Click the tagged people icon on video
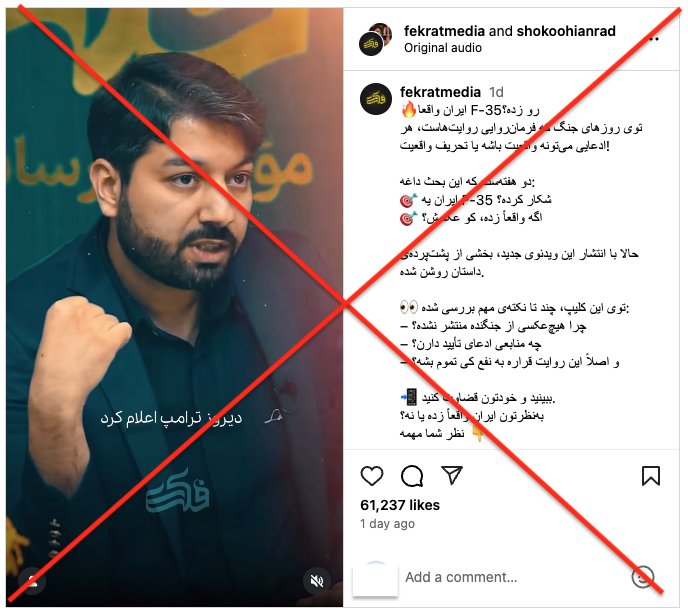This screenshot has width=688, height=615. pyautogui.click(x=32, y=581)
